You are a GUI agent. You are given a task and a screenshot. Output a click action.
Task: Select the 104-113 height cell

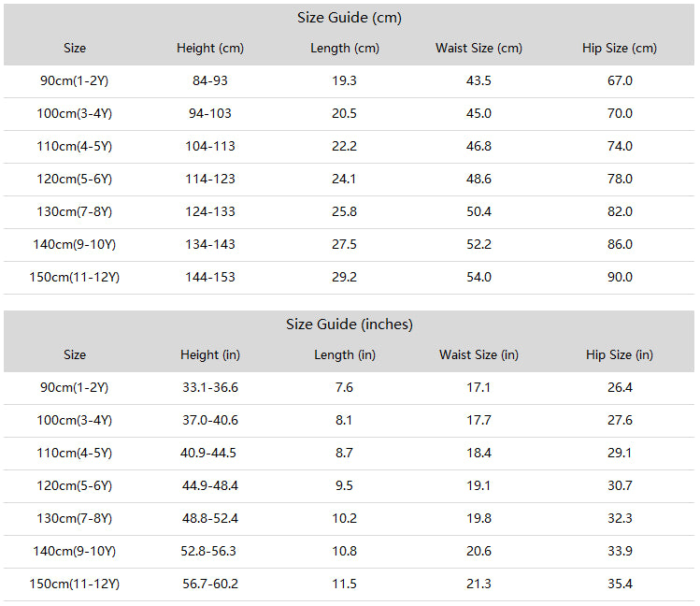coord(210,146)
